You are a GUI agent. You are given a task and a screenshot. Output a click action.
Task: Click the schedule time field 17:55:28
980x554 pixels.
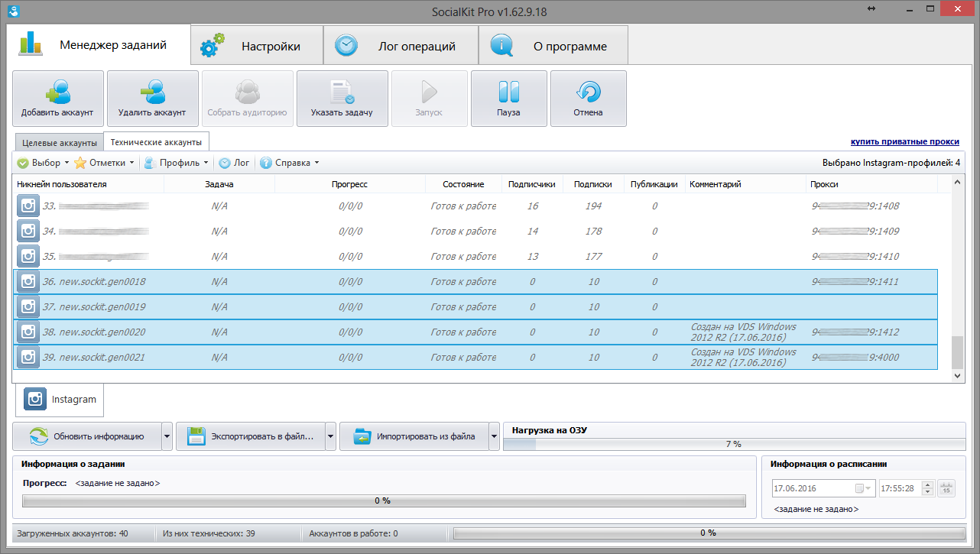pos(900,488)
